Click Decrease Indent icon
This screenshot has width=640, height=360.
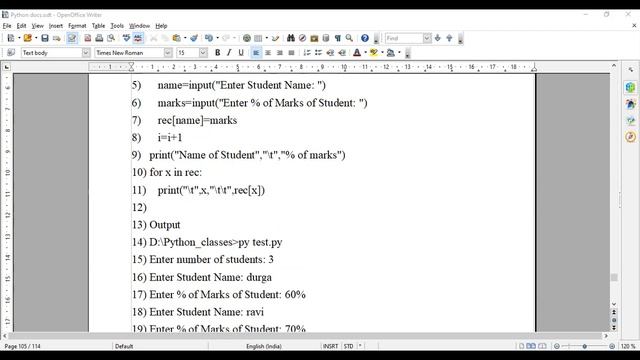pyautogui.click(x=330, y=53)
